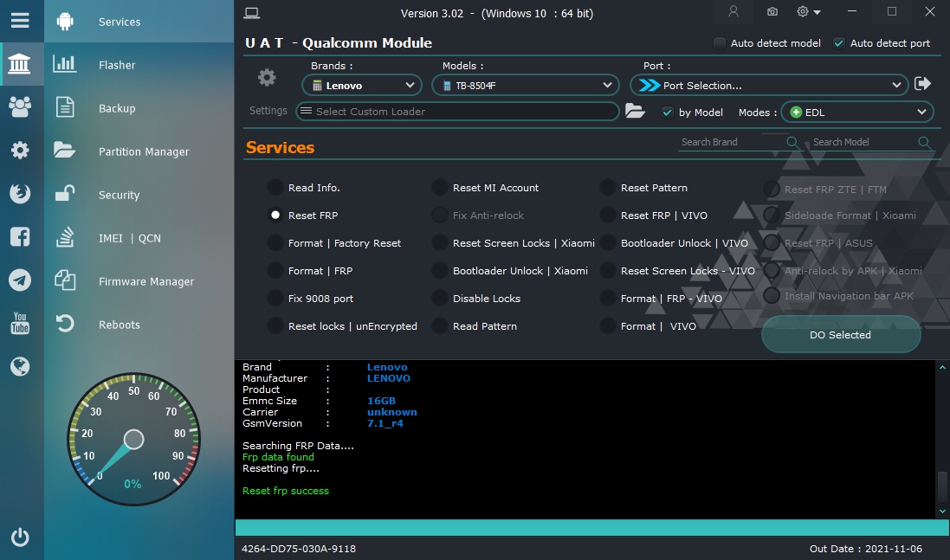Open the hamburger menu icon
950x560 pixels.
tap(20, 21)
